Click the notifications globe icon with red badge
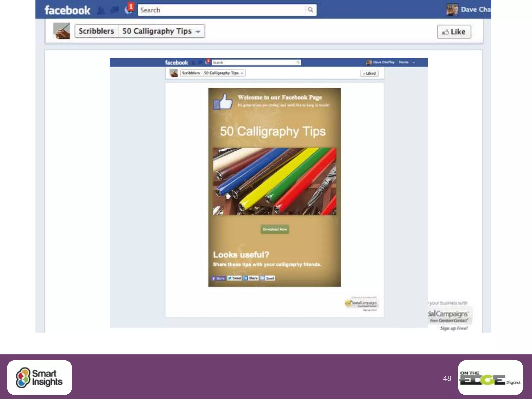Image resolution: width=532 pixels, height=399 pixels. coord(129,9)
